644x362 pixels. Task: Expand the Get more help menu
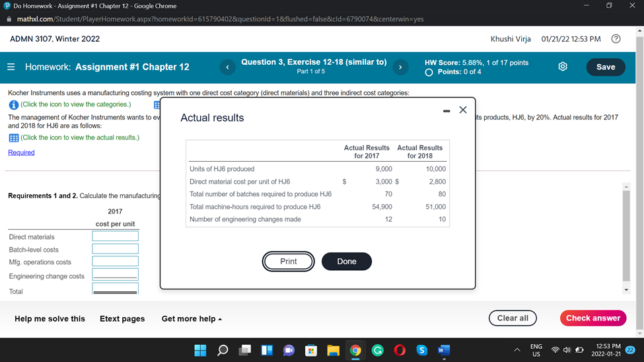coord(192,319)
